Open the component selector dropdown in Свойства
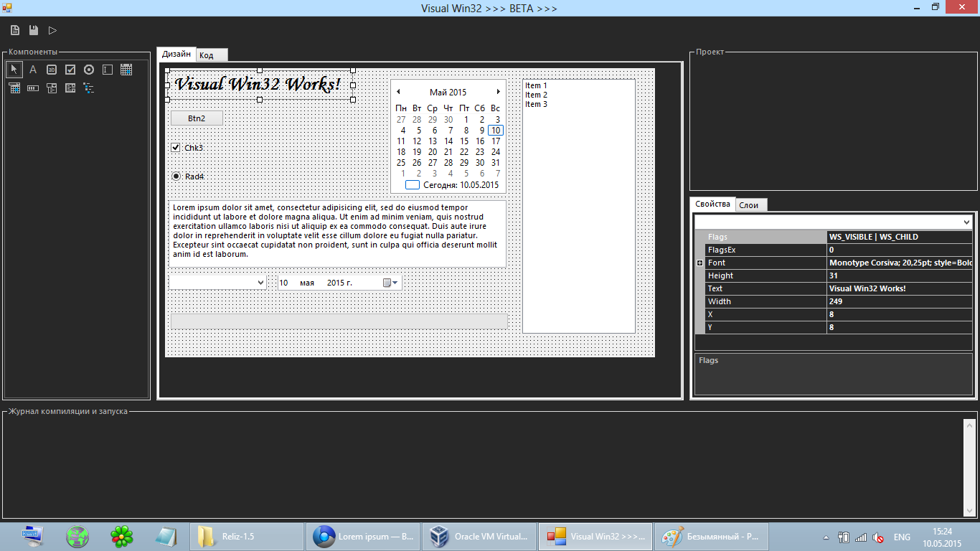980x551 pixels. point(967,222)
